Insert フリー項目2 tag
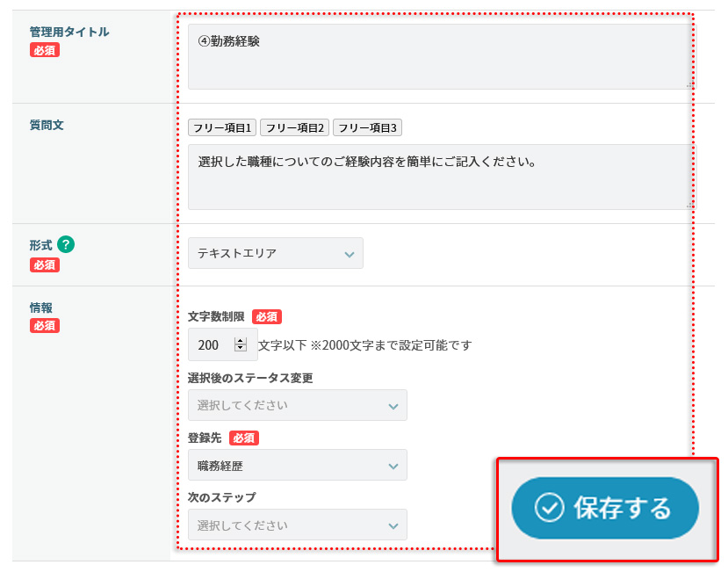The width and height of the screenshot is (728, 572). click(295, 128)
